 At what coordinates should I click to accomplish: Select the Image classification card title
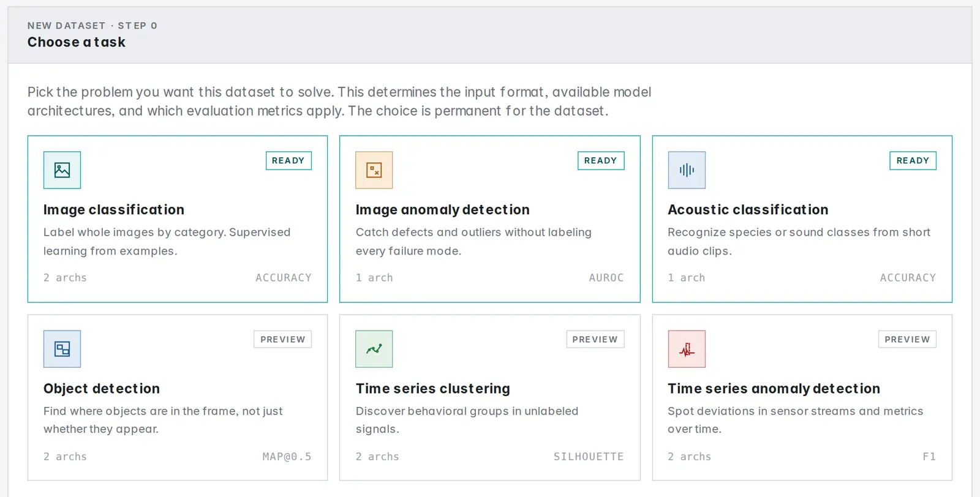tap(114, 210)
